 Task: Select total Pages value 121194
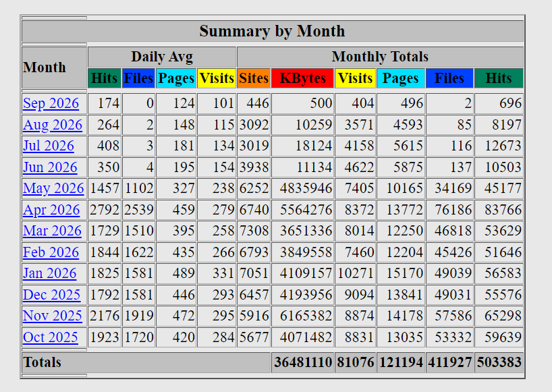tap(401, 362)
